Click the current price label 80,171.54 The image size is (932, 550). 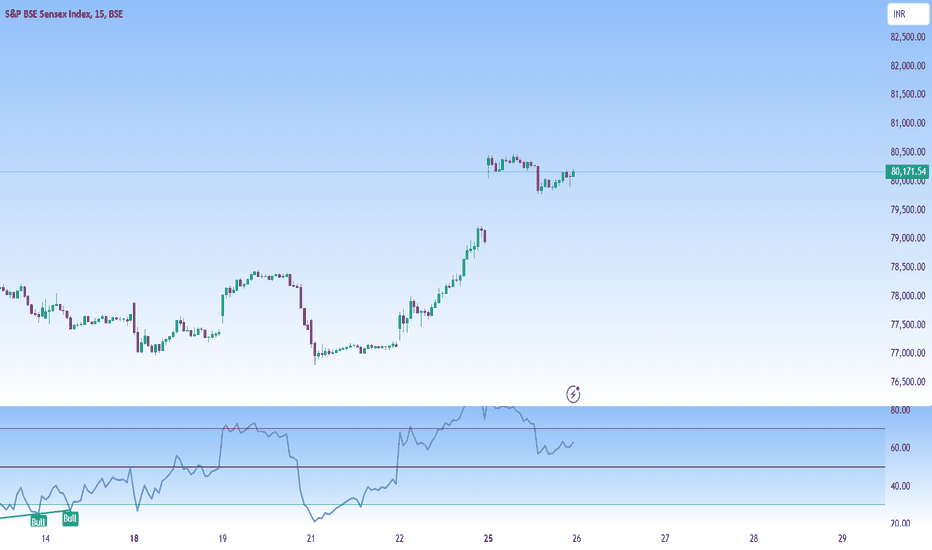907,171
